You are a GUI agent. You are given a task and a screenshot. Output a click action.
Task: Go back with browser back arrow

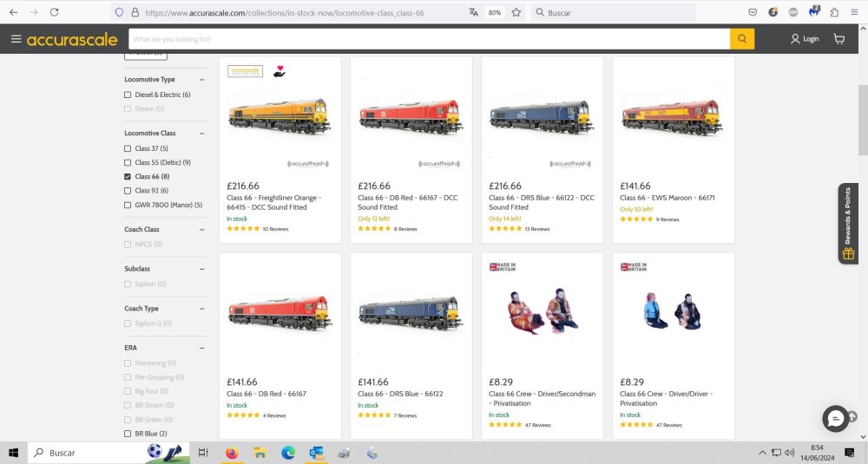click(x=13, y=12)
